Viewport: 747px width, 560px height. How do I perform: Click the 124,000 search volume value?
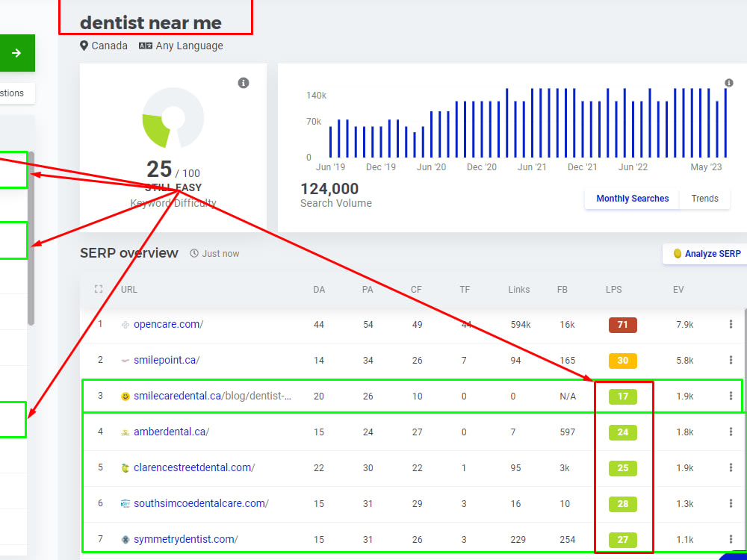click(329, 189)
